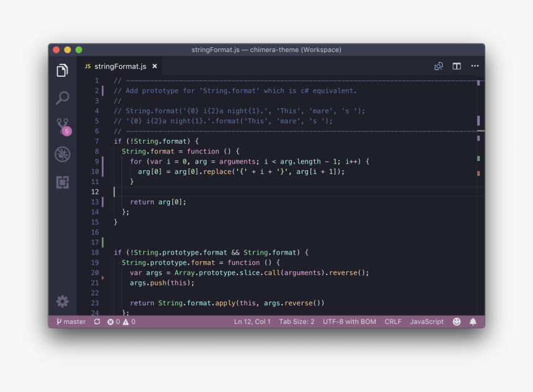Minimize the window with the yellow button
Image resolution: width=533 pixels, height=392 pixels.
[68, 50]
